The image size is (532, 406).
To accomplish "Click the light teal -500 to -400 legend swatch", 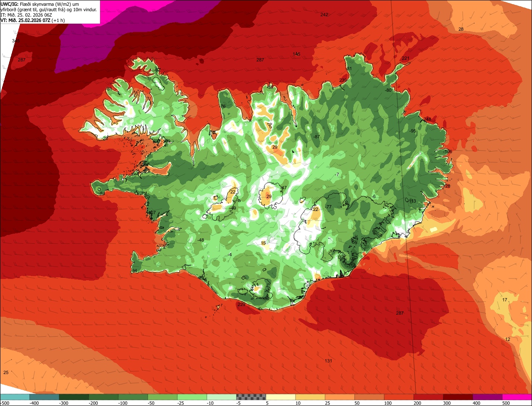I will 15,396.
